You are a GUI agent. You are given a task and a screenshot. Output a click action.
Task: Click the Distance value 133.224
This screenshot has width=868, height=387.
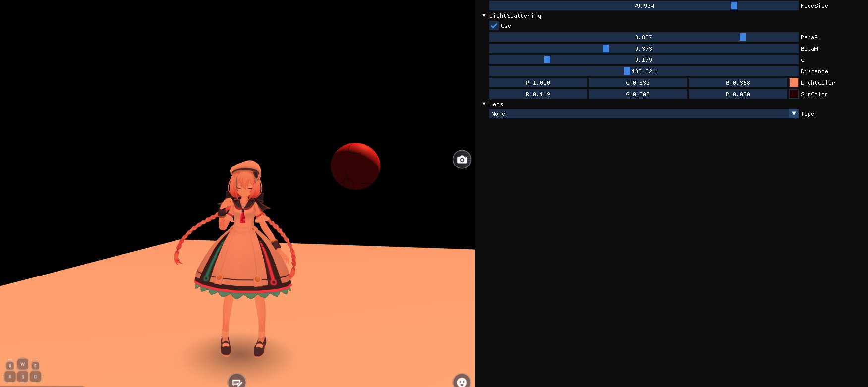(643, 71)
